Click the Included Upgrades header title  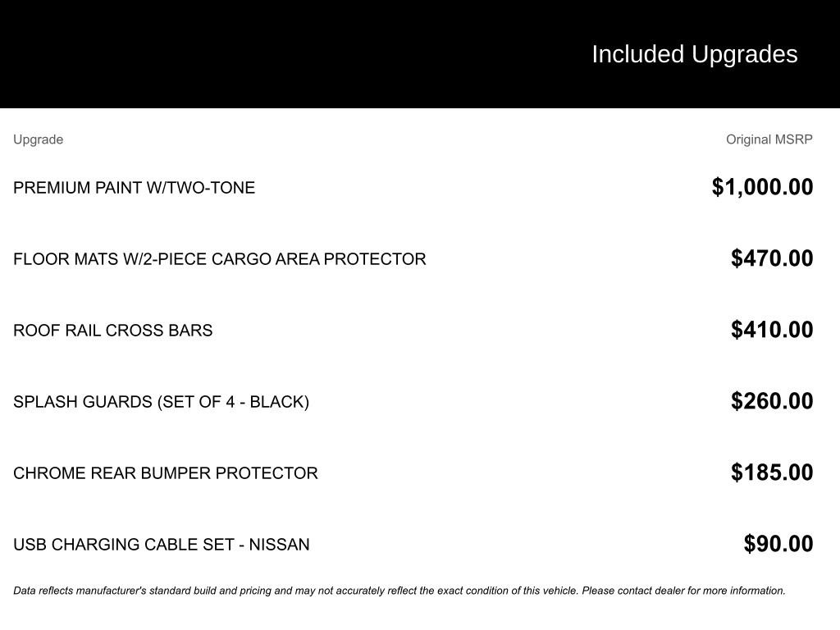[694, 54]
